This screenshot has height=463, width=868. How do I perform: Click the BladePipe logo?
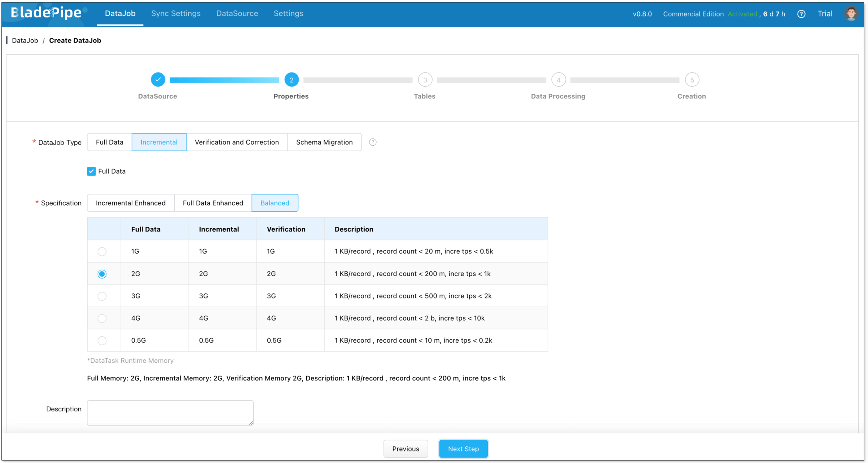(x=46, y=13)
